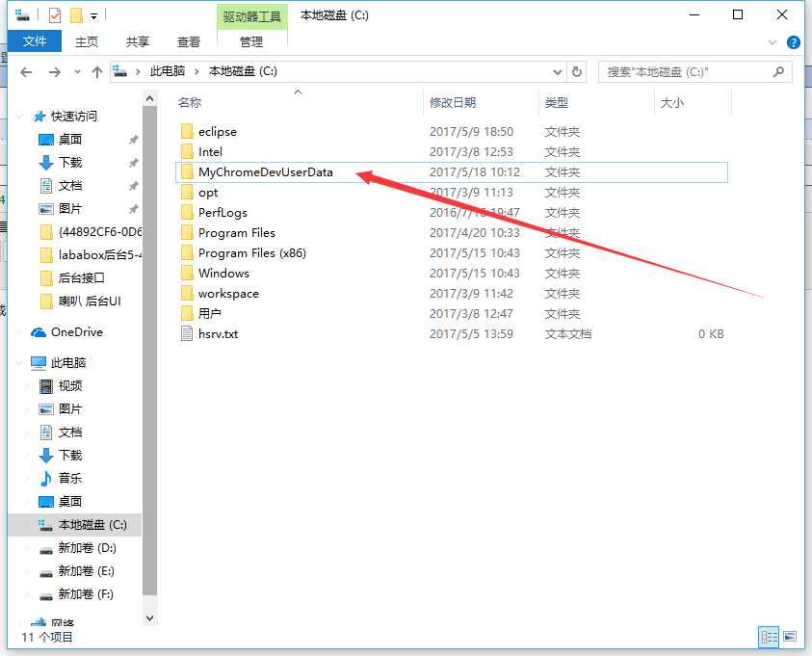
Task: Sort by the 修改日期 column header
Action: pos(453,102)
